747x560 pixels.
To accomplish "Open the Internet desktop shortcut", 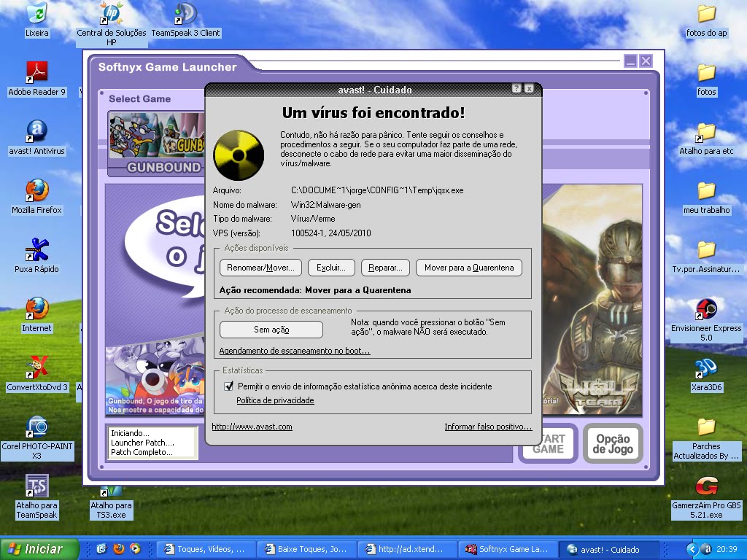I will tap(36, 315).
